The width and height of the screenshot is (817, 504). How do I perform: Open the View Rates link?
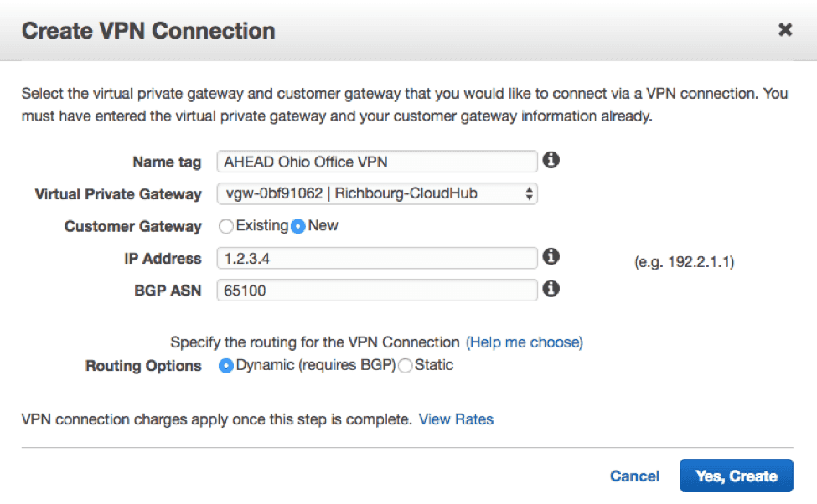pyautogui.click(x=456, y=419)
